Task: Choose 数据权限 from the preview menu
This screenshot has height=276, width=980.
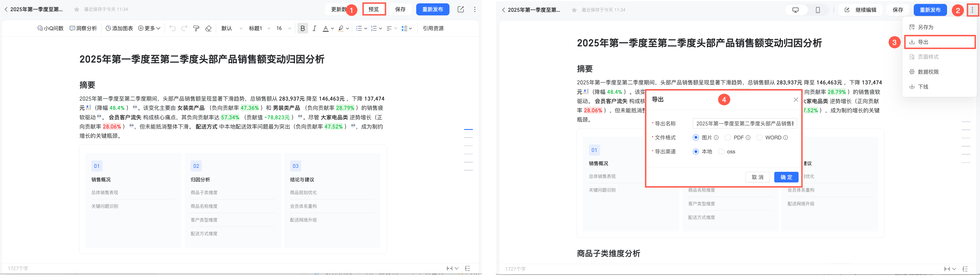Action: (x=939, y=72)
